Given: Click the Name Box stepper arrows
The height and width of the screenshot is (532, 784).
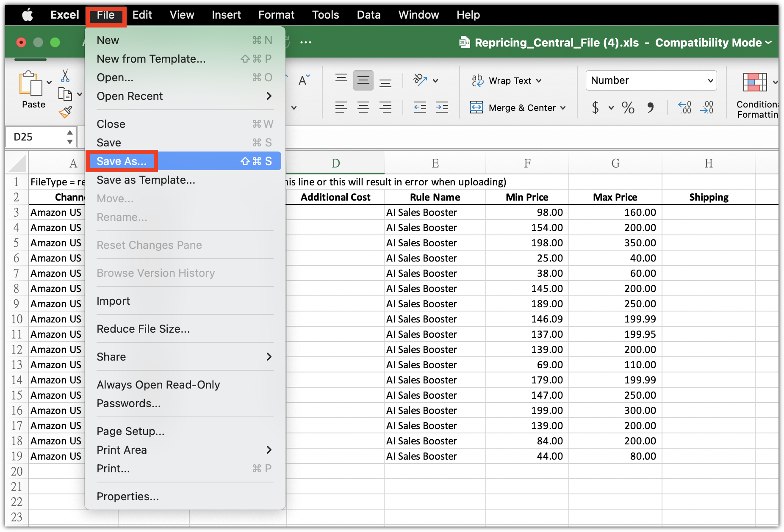Looking at the screenshot, I should 69,137.
